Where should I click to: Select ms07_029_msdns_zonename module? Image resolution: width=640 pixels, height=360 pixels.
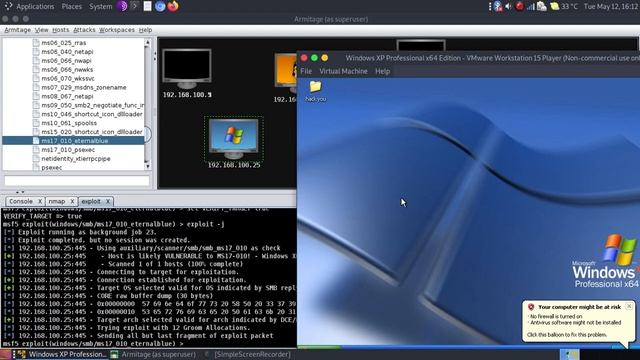click(84, 87)
